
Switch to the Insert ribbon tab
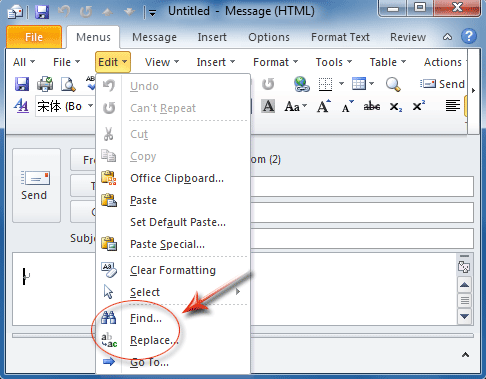[x=212, y=37]
